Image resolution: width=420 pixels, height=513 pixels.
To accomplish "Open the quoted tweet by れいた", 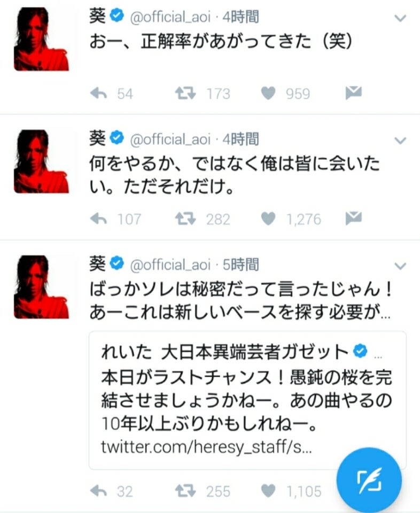I will [247, 400].
